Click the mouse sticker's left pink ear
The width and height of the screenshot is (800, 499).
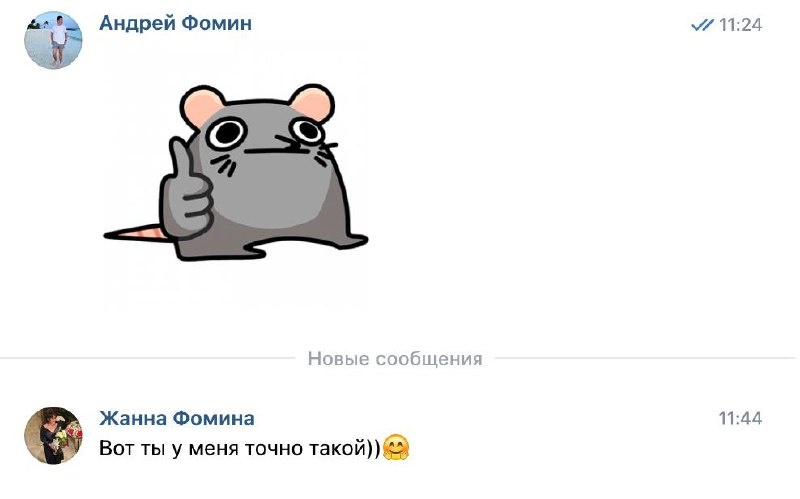[202, 106]
